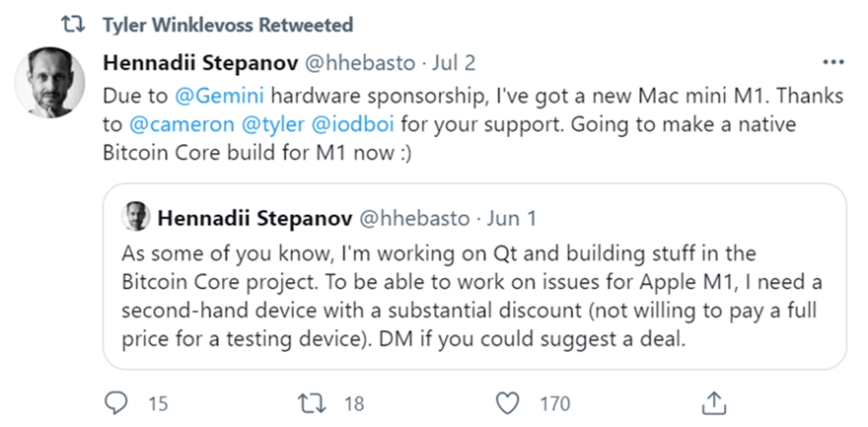Click the retweeted indicator icon at top
The width and height of the screenshot is (868, 427).
pyautogui.click(x=73, y=25)
